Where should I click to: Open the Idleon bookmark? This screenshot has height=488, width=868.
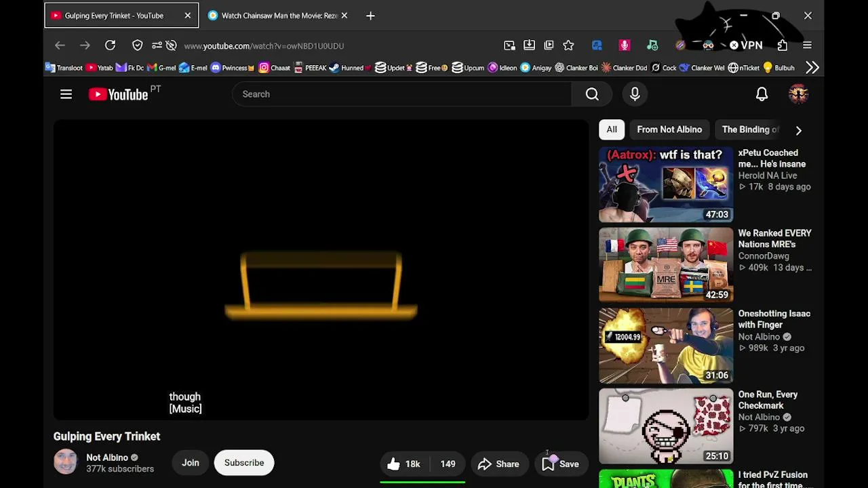(502, 68)
